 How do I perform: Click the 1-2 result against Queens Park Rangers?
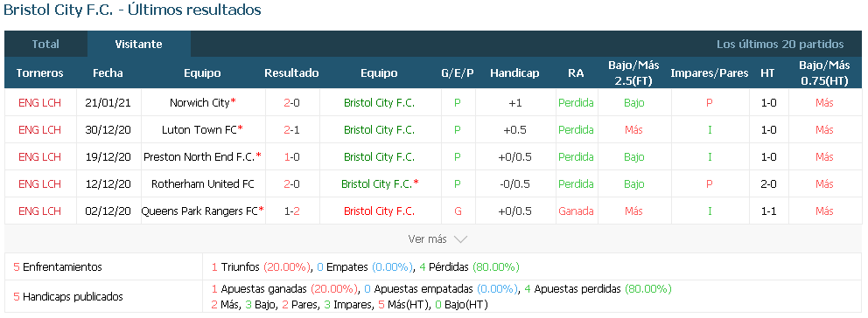pos(291,211)
